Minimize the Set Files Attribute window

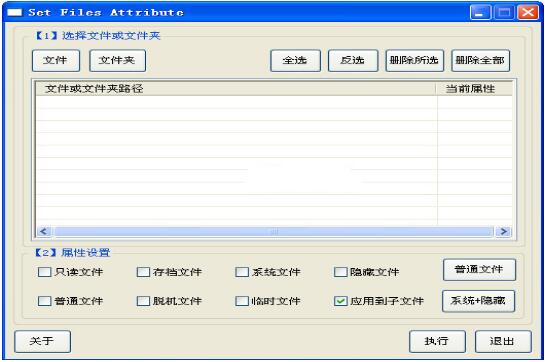480,13
